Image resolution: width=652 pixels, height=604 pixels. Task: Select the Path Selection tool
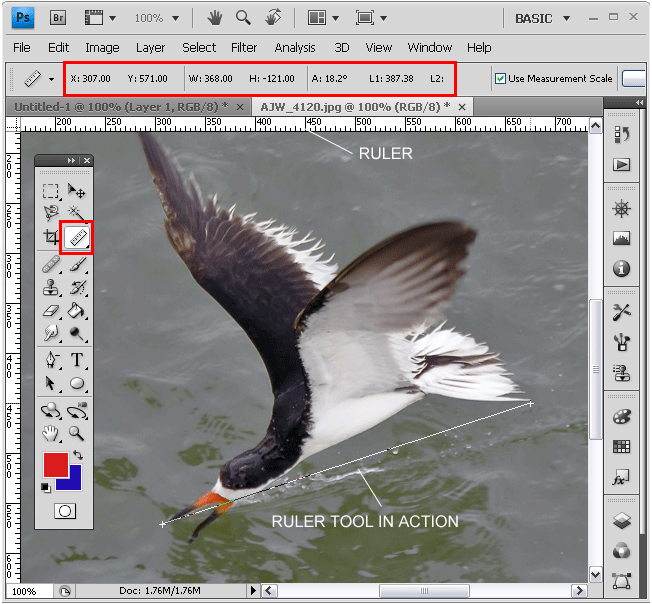point(51,383)
